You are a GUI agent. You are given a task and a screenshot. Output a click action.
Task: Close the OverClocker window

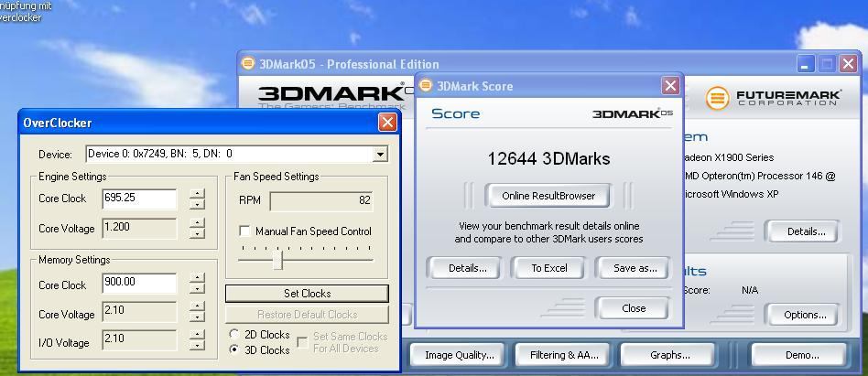tap(387, 123)
